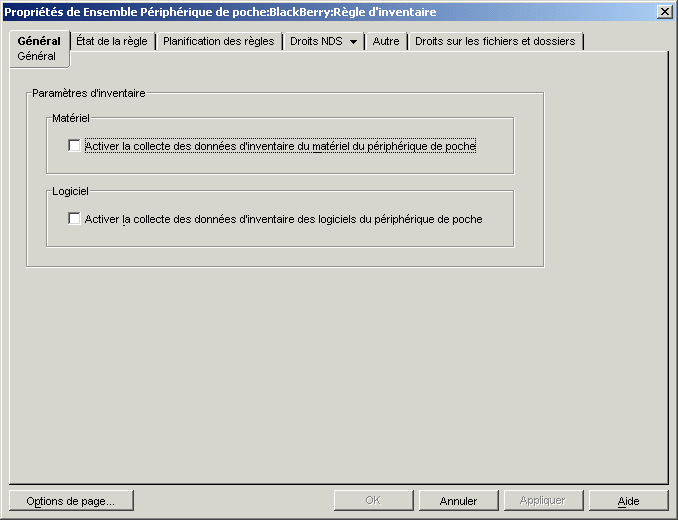Select the Général tab
The image size is (678, 520).
[39, 48]
